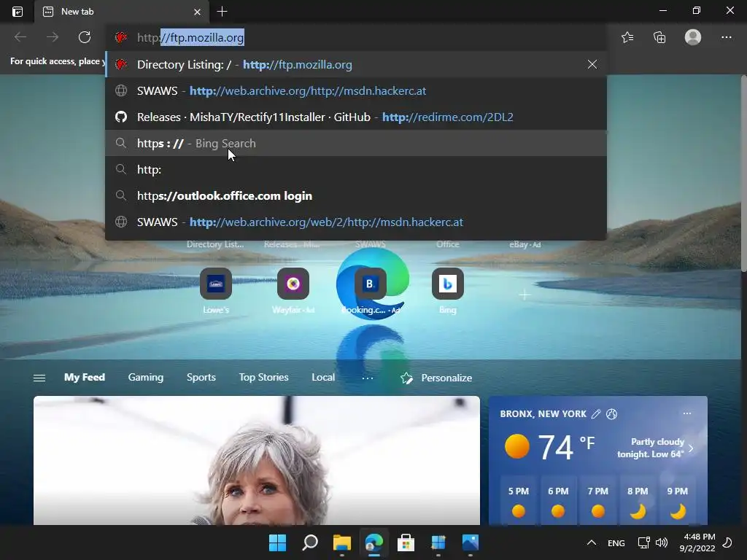Switch to Local feed tab
The height and width of the screenshot is (560, 747).
(x=323, y=377)
